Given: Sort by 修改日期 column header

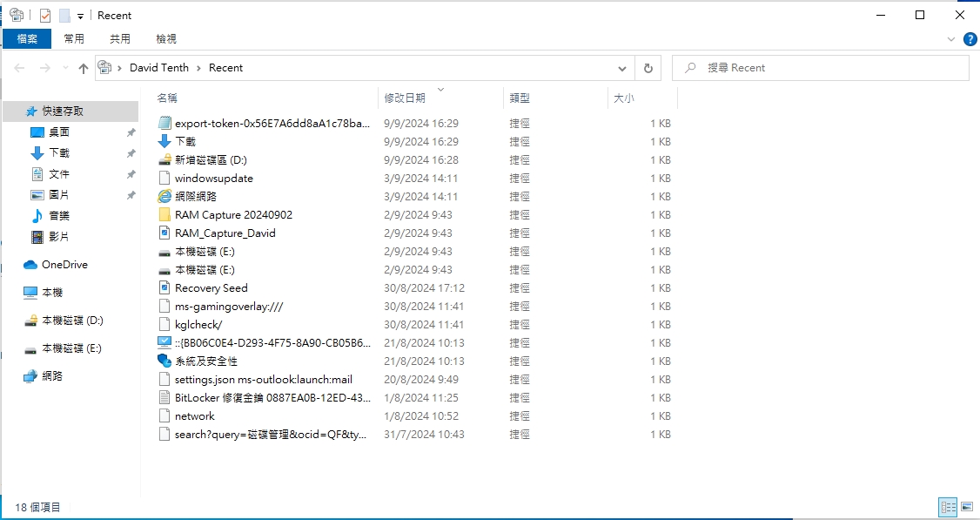Looking at the screenshot, I should click(x=405, y=98).
